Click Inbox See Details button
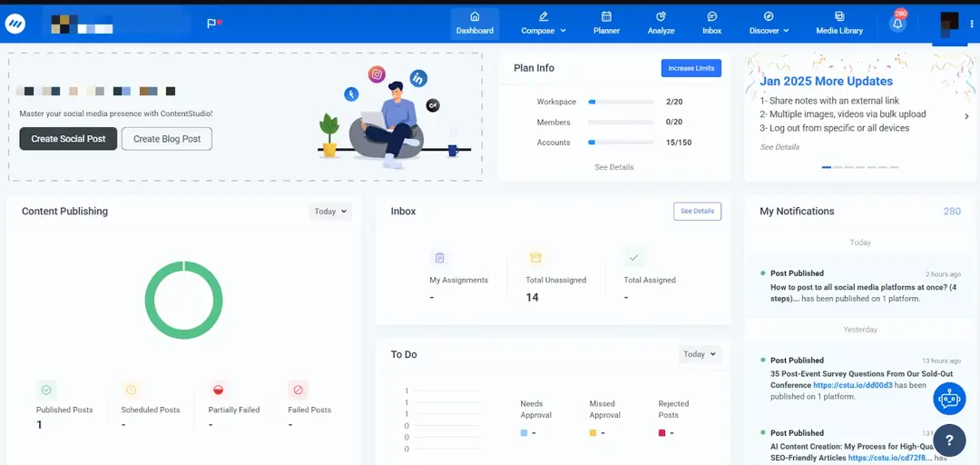The image size is (980, 465). [697, 212]
